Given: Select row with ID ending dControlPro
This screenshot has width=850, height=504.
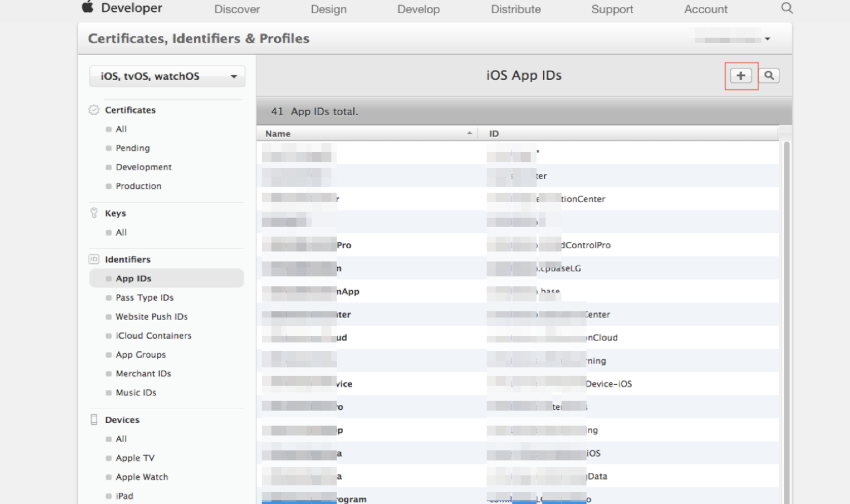Looking at the screenshot, I should 517,245.
